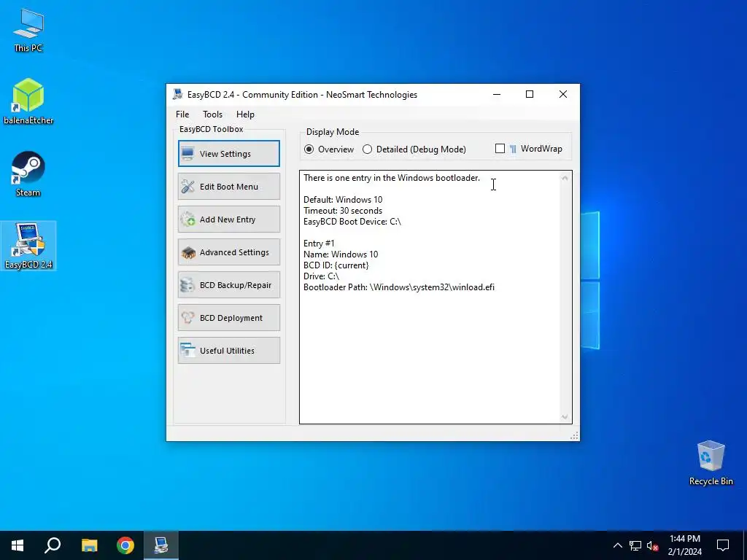Click the 'Default: Windows 10' line
747x560 pixels.
point(343,200)
